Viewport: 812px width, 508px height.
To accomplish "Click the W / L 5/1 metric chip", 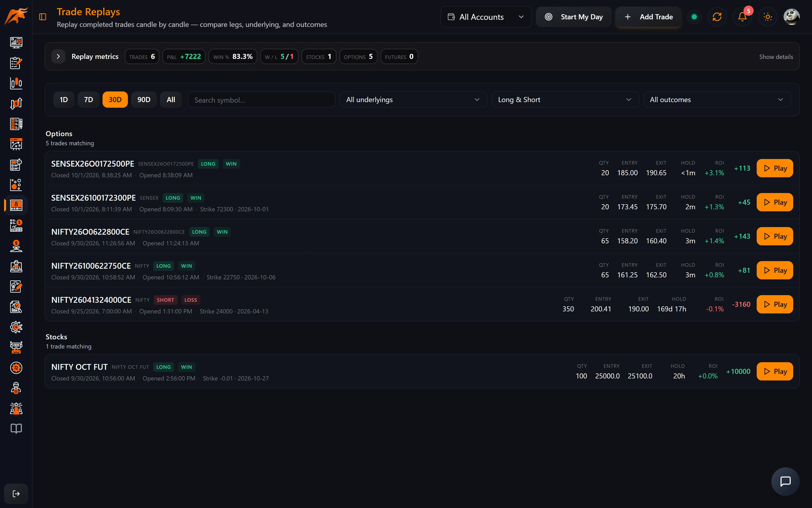I will coord(279,56).
